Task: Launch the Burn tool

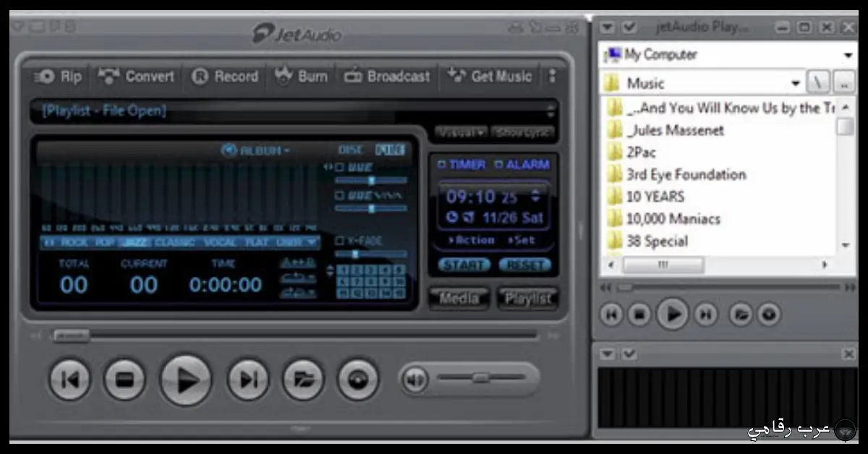Action: [x=301, y=76]
